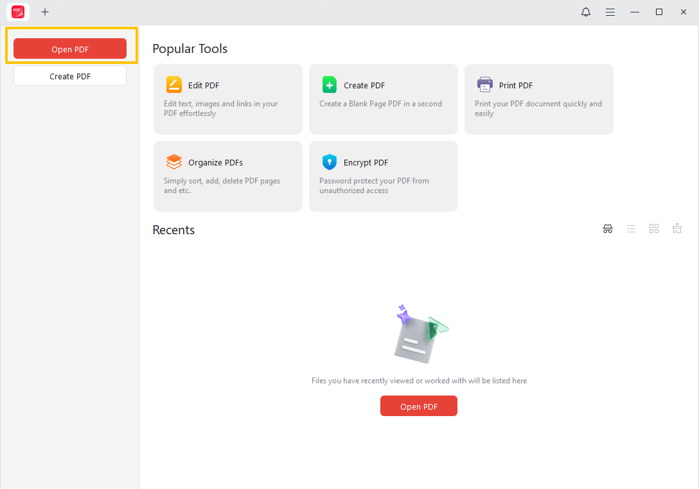700x489 pixels.
Task: Click 'Simply sort, add, delete PDF pages' description
Action: 222,185
